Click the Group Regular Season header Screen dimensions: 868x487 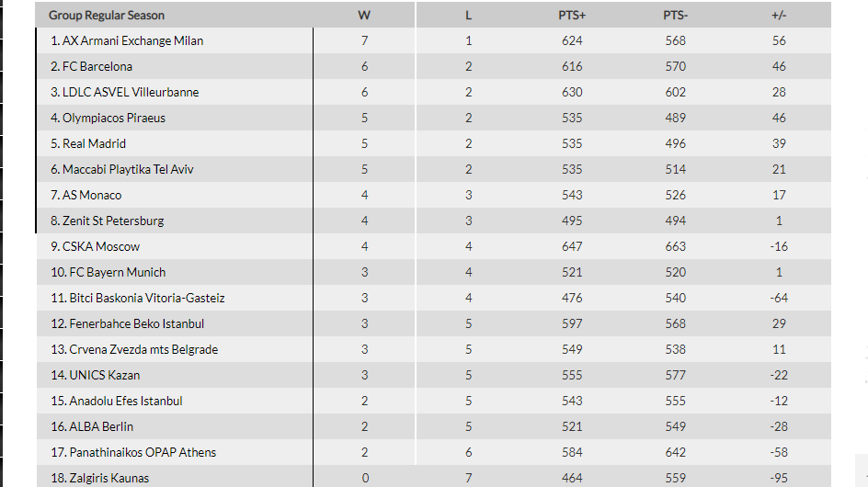pyautogui.click(x=107, y=15)
